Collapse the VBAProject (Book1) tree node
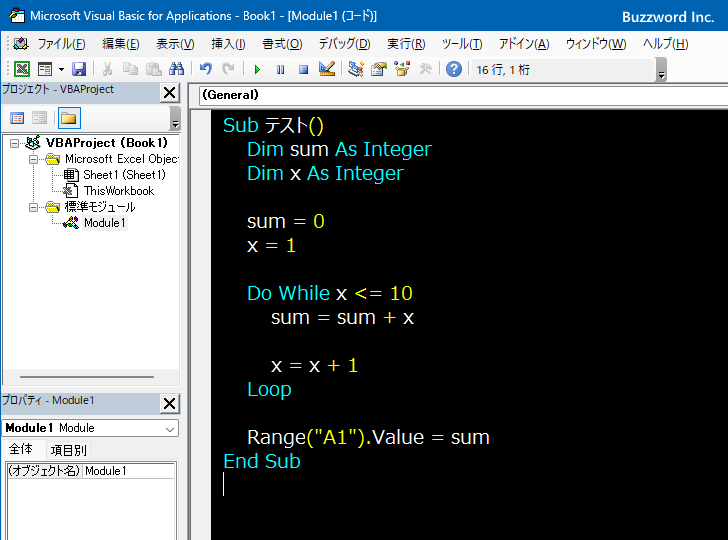The height and width of the screenshot is (540, 728). [x=14, y=143]
